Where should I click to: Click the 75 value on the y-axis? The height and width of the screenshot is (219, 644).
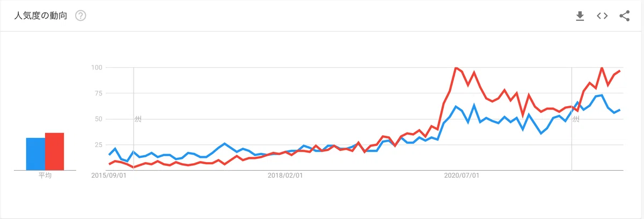(x=98, y=93)
